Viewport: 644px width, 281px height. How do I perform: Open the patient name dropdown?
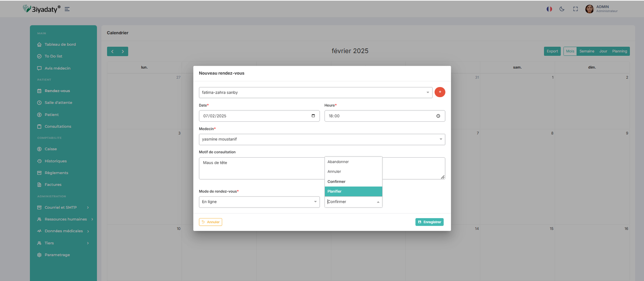(315, 93)
